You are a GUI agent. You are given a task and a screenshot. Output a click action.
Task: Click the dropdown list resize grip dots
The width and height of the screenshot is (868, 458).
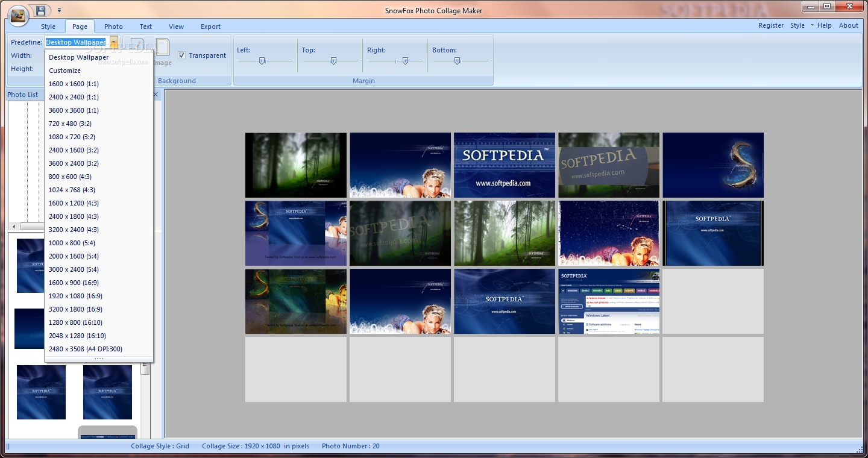point(99,359)
